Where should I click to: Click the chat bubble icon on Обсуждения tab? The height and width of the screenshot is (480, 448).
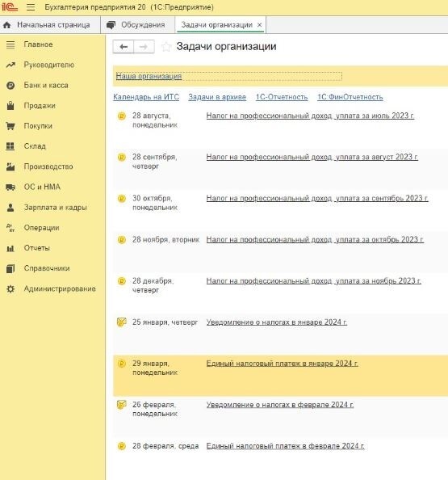[x=111, y=25]
